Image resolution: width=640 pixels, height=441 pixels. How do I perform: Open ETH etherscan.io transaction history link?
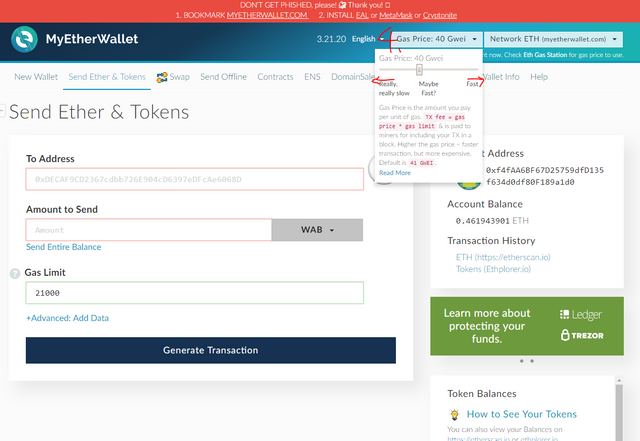[503, 257]
